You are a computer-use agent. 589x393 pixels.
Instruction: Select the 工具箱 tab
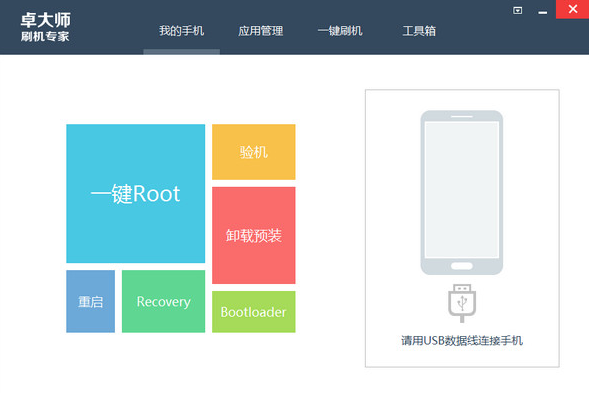(419, 31)
